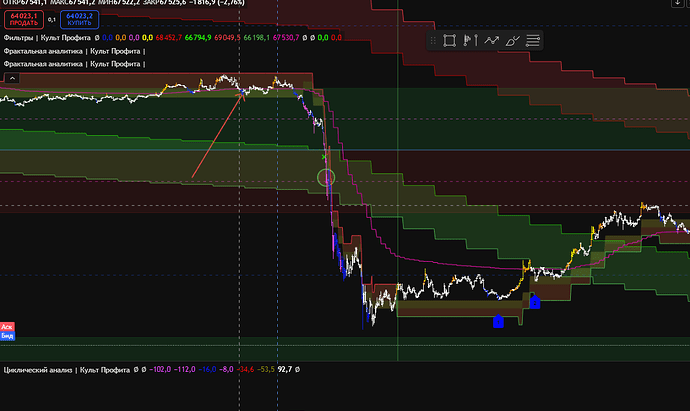The image size is (690, 411).
Task: Select the red diagonal trend arrow
Action: click(217, 137)
